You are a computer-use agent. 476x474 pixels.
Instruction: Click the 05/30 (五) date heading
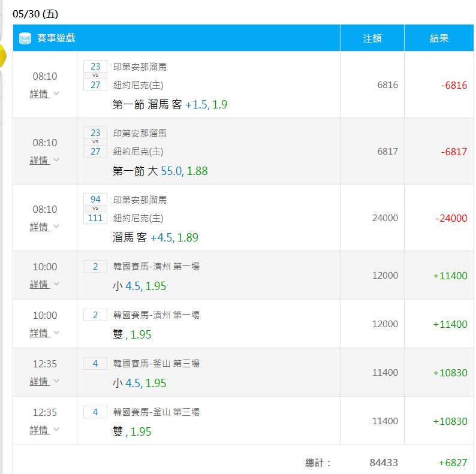35,14
